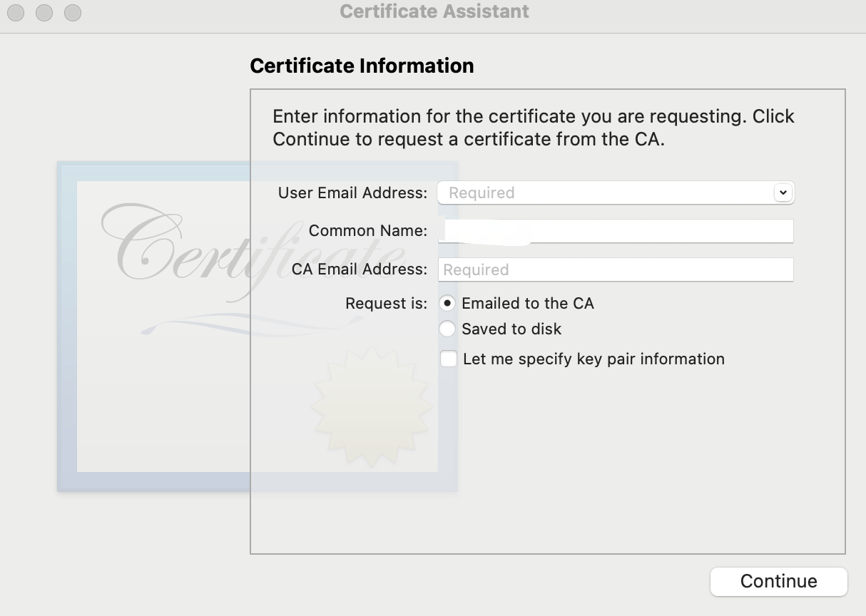866x616 pixels.
Task: Click the gold seal on the certificate
Action: (371, 406)
